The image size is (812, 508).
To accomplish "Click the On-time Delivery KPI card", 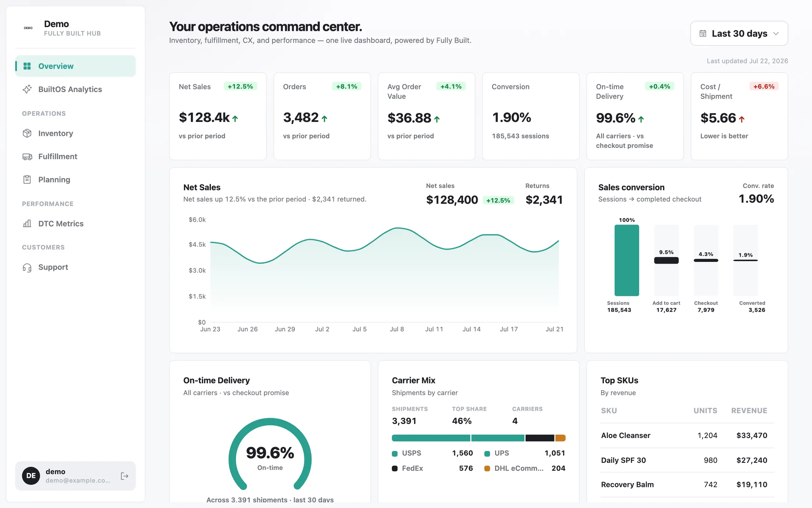I will pos(635,116).
